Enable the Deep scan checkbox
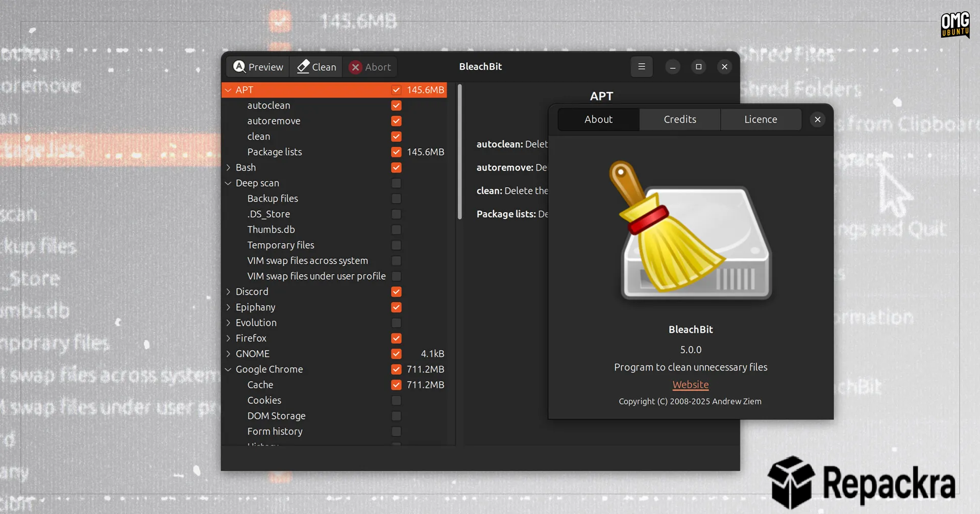980x514 pixels. 396,183
